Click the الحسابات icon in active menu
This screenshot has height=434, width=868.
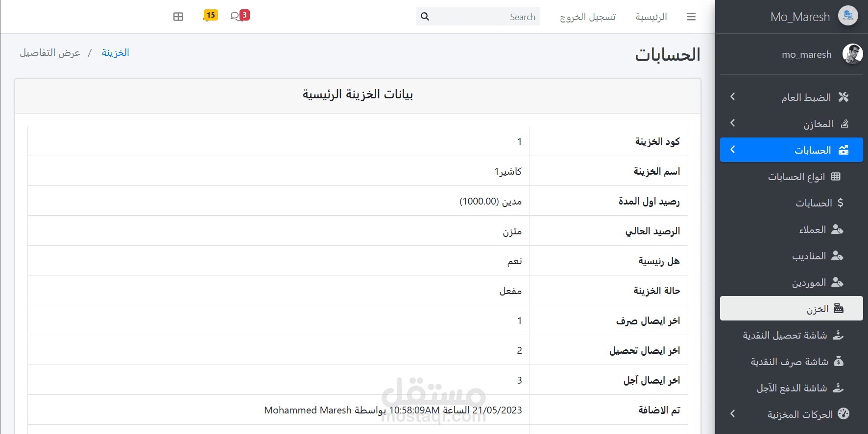(844, 150)
